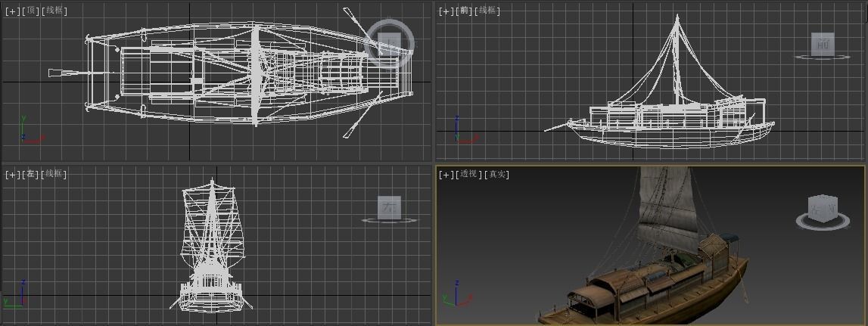Open the 线框 shading menu in the 顶 viewport

(54, 11)
